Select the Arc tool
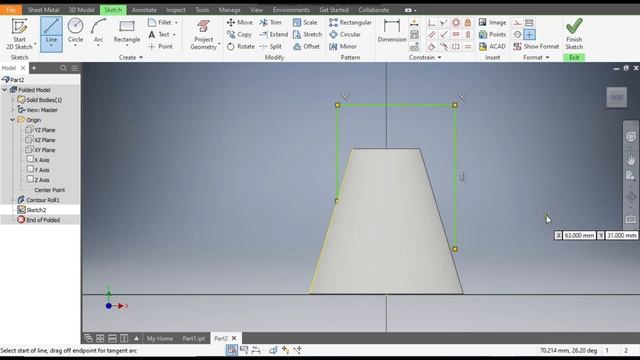Screen dimensions: 640x360 98,31
